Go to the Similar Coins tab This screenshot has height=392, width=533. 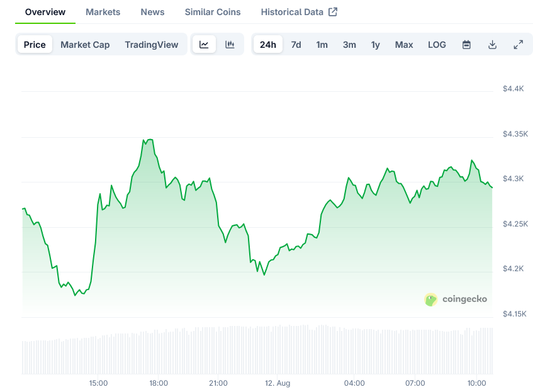212,12
